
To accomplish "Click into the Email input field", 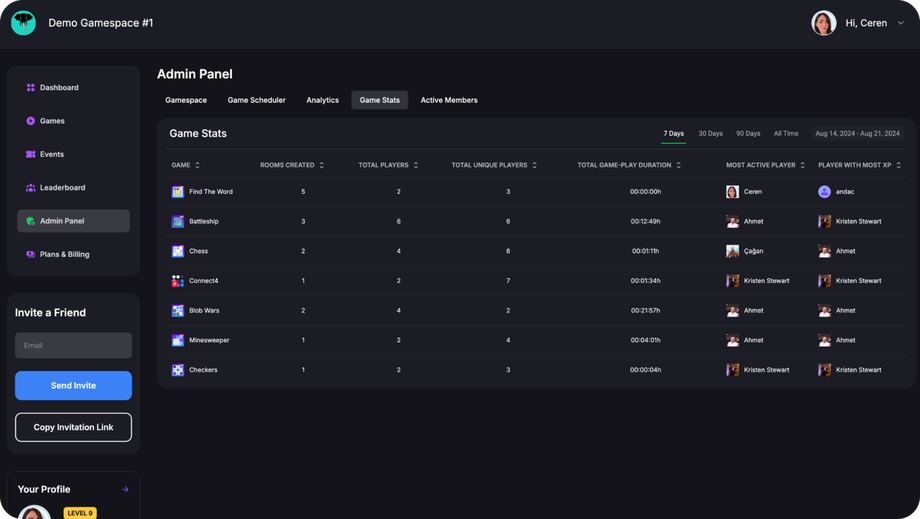I will (73, 345).
